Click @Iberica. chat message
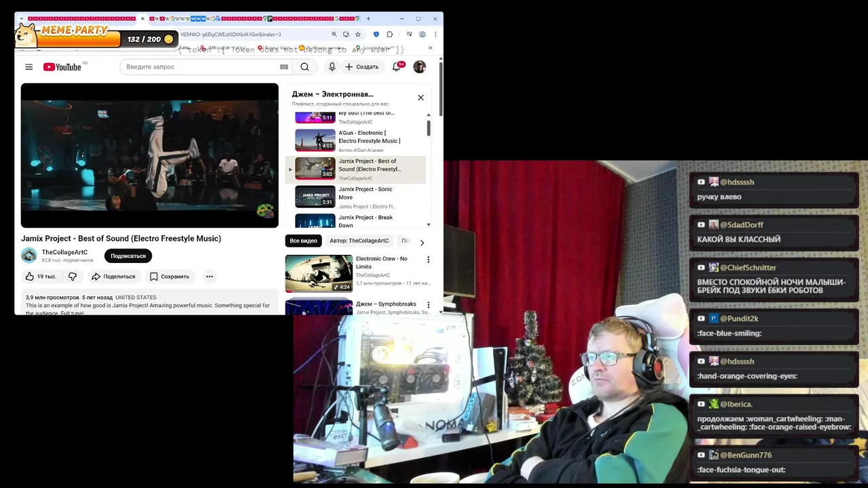868x488 pixels. [774, 415]
